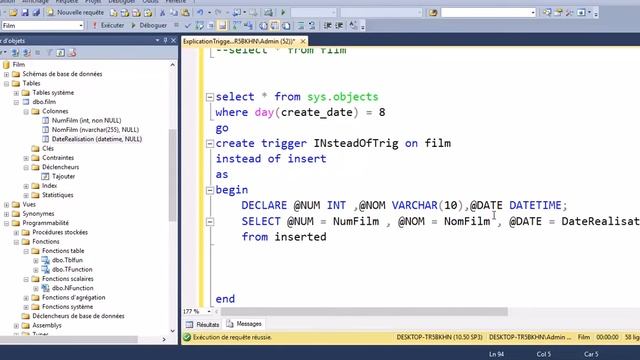Click the Paste clipboard icon
This screenshot has height=360, width=640.
185,13
